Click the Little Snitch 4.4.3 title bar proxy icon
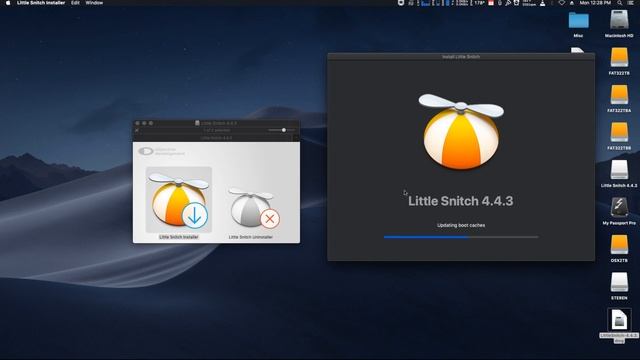This screenshot has width=640, height=360. (197, 123)
